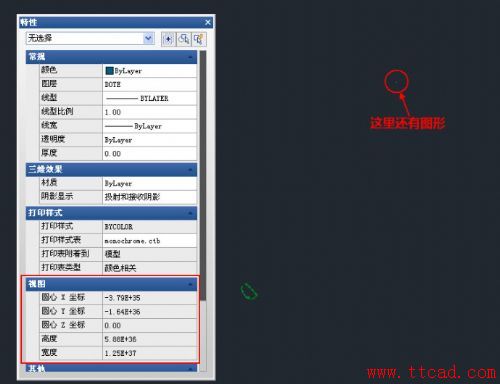Open the Quick Select icon
This screenshot has width=500, height=384.
click(199, 39)
